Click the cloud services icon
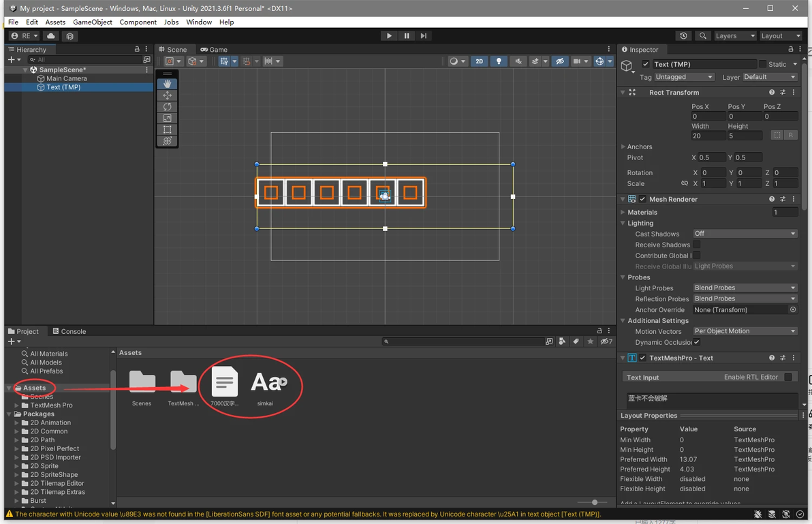The width and height of the screenshot is (812, 524). 51,36
